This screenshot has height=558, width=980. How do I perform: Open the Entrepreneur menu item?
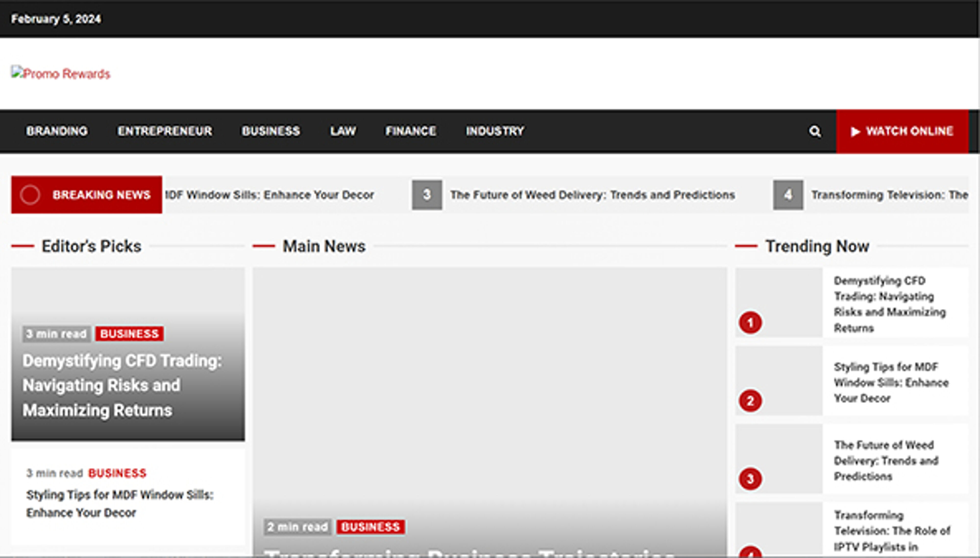[165, 131]
